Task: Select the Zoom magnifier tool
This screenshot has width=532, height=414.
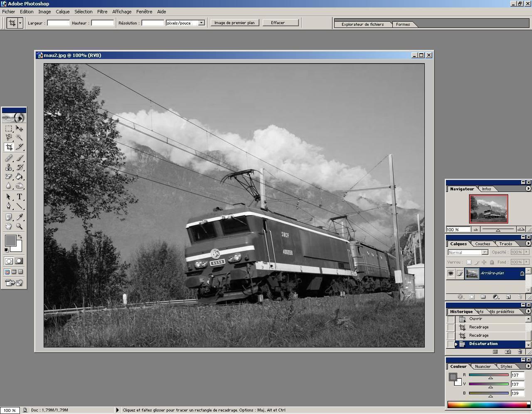Action: point(19,227)
